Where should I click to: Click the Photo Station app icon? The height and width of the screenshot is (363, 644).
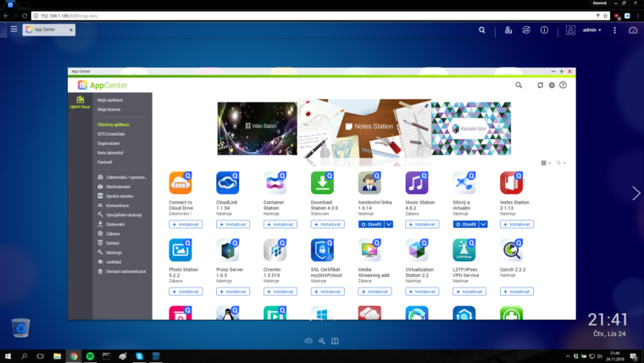point(180,250)
